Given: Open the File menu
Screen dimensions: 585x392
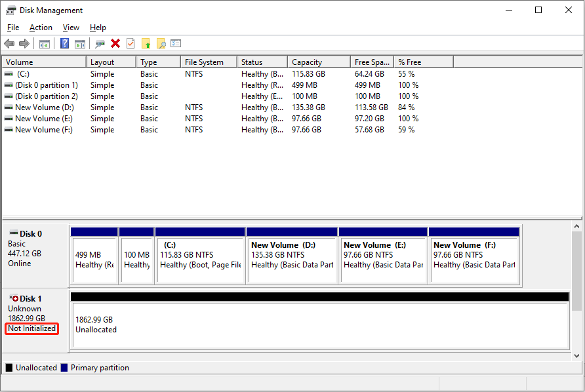Looking at the screenshot, I should [x=13, y=28].
